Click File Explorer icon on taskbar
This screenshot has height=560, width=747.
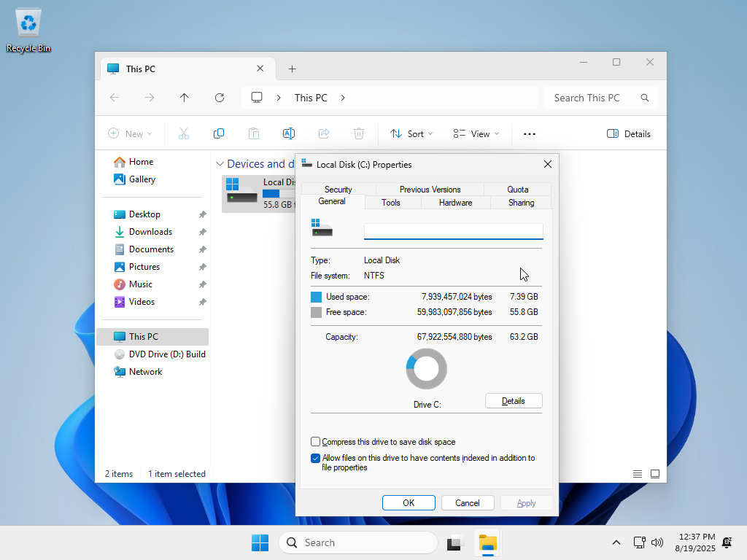[x=487, y=542]
